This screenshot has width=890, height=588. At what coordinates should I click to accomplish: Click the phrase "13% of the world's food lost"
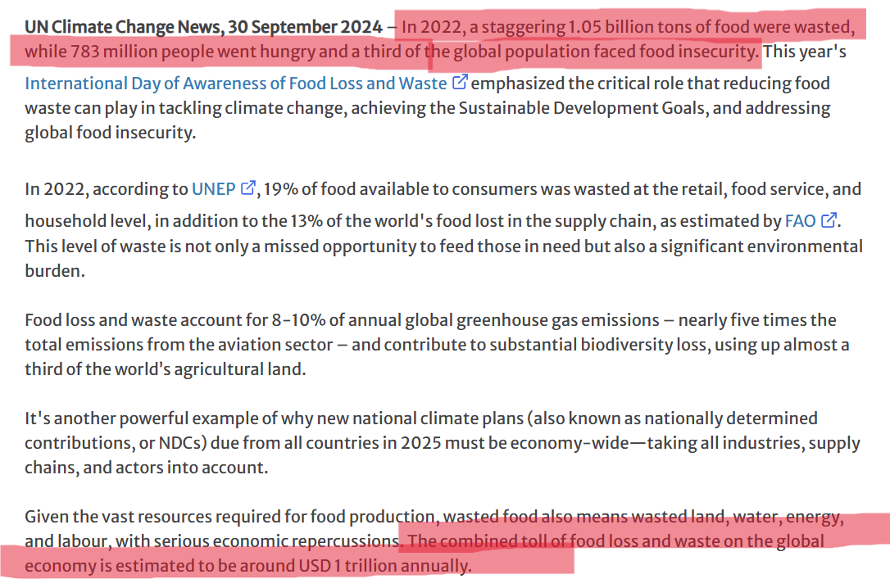(397, 220)
